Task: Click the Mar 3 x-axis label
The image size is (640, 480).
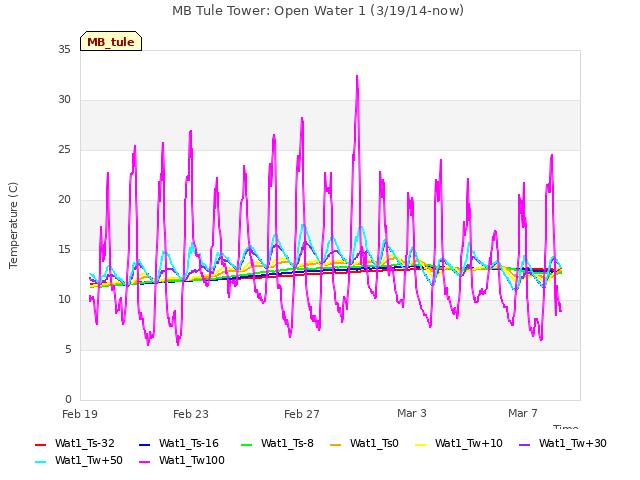Action: 412,413
